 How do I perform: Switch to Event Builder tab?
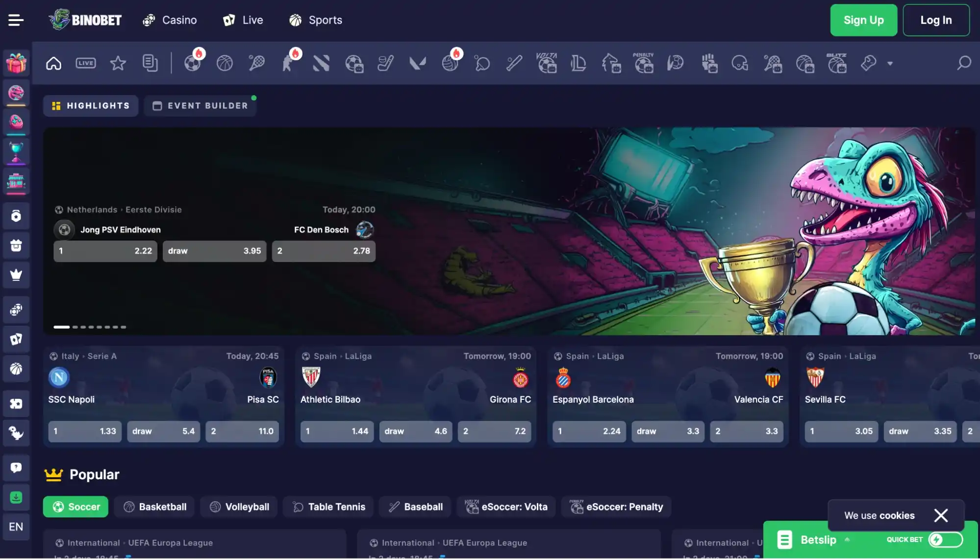coord(200,106)
